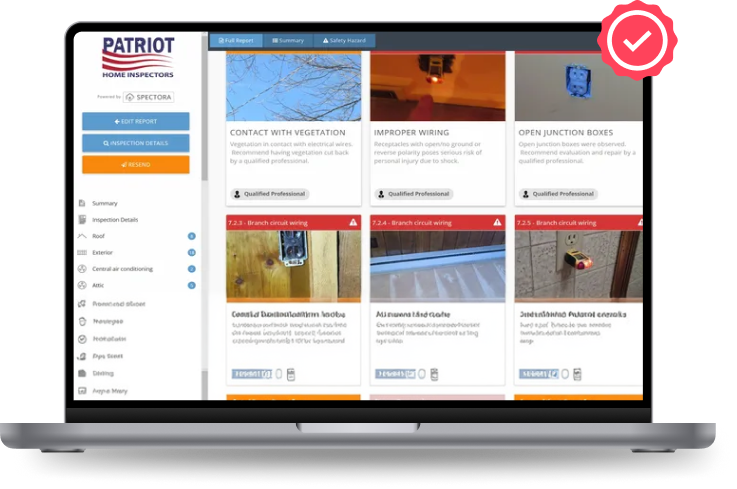This screenshot has height=489, width=737.
Task: Open the 7.2.3 Branch circuit wiring photo
Action: tap(293, 265)
